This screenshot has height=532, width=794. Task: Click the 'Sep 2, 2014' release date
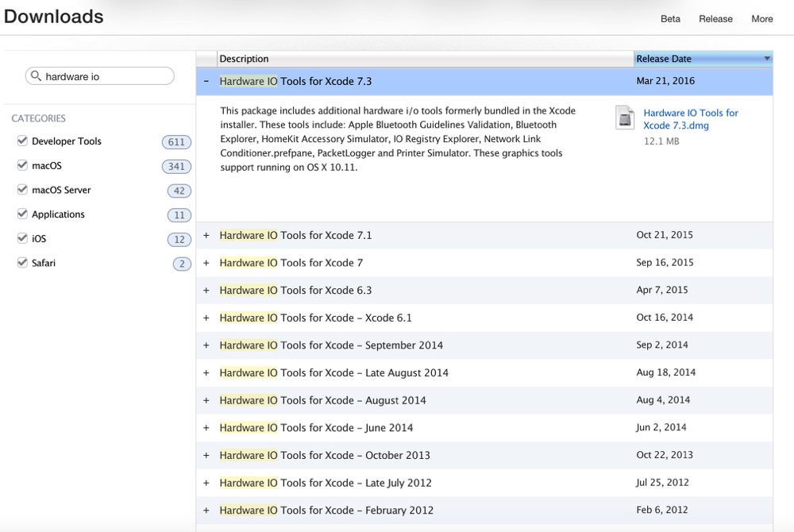pyautogui.click(x=662, y=345)
